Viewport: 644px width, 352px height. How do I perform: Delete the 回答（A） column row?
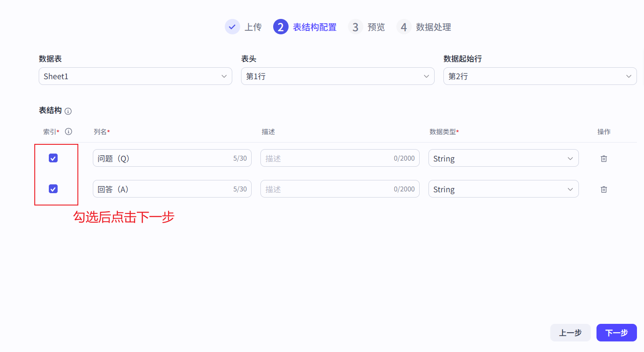[x=603, y=189]
